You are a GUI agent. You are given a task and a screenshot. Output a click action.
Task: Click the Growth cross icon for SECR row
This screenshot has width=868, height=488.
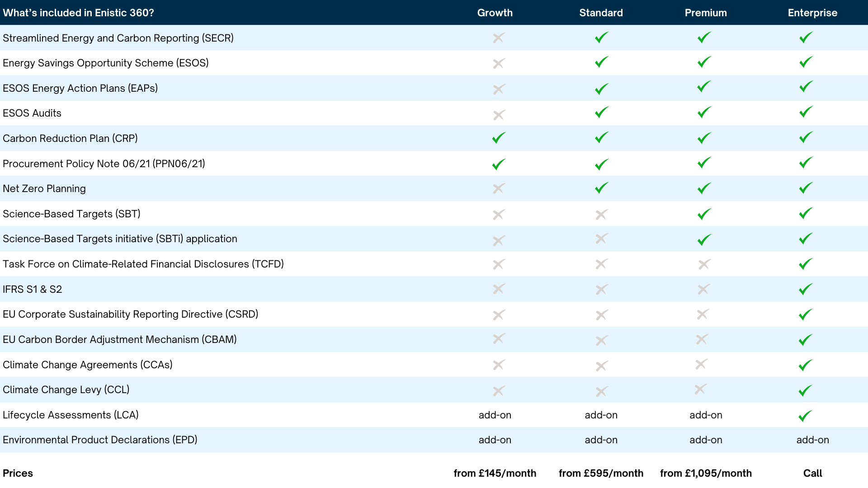coord(498,38)
